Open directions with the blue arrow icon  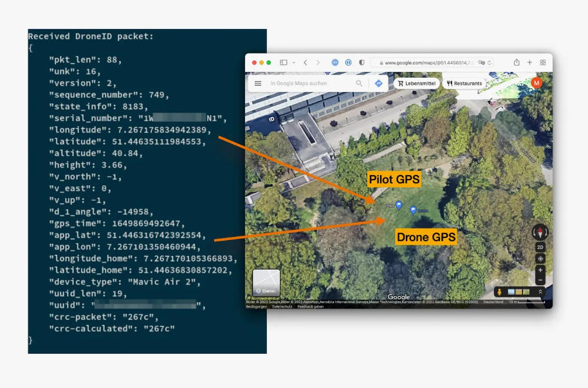click(x=378, y=84)
